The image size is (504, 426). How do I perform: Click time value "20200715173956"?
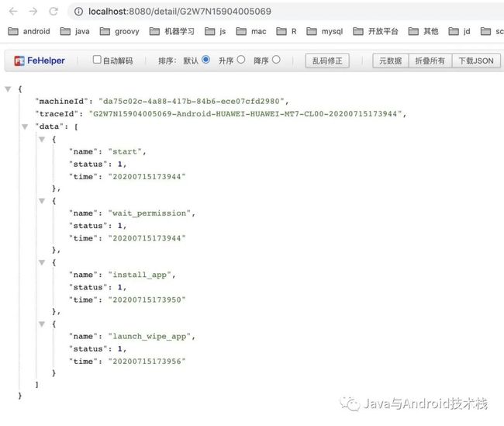(x=147, y=362)
